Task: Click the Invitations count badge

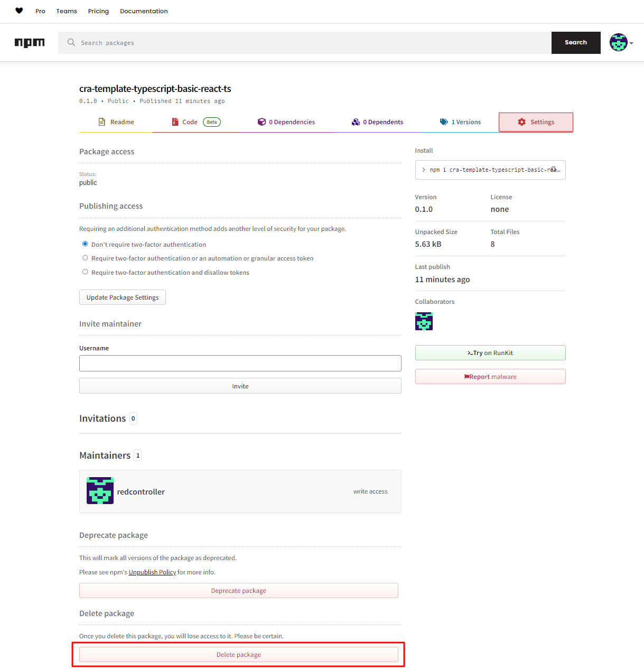Action: coord(133,418)
